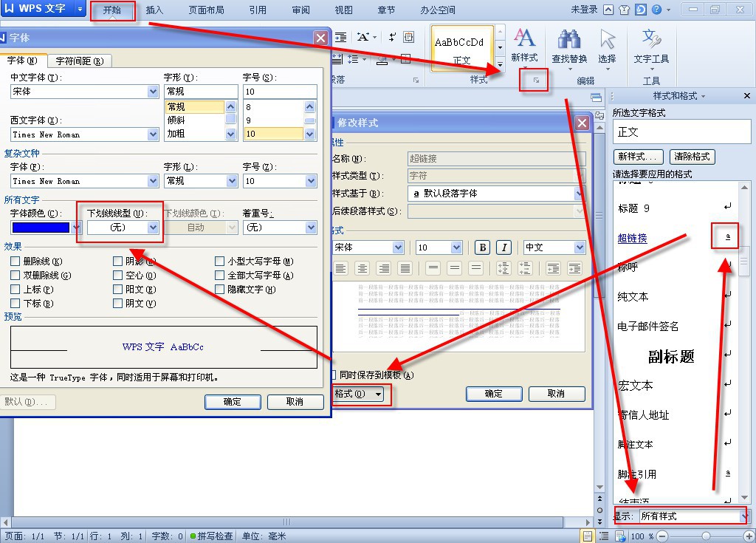Justify text in Modify Style dialog
This screenshot has width=756, height=543.
[405, 268]
